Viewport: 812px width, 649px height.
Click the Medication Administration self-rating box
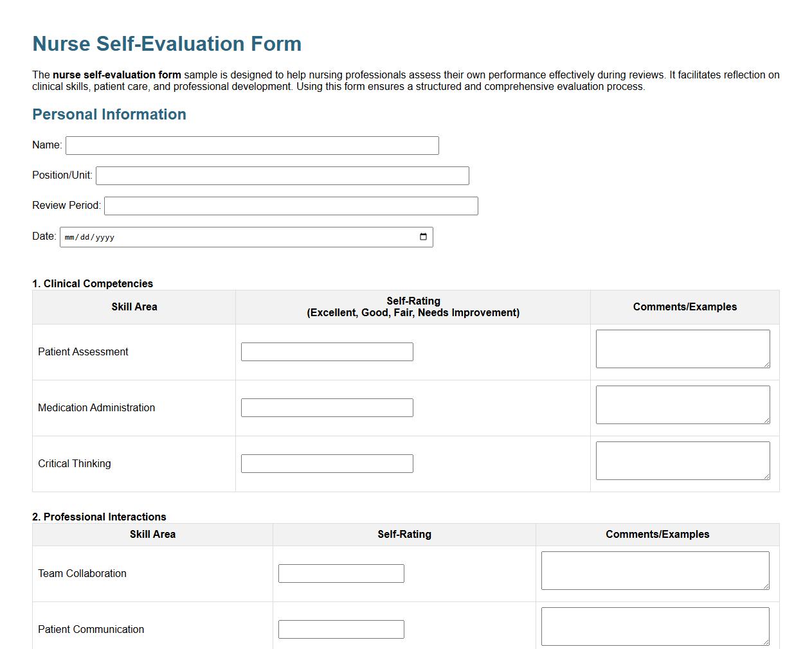point(327,407)
